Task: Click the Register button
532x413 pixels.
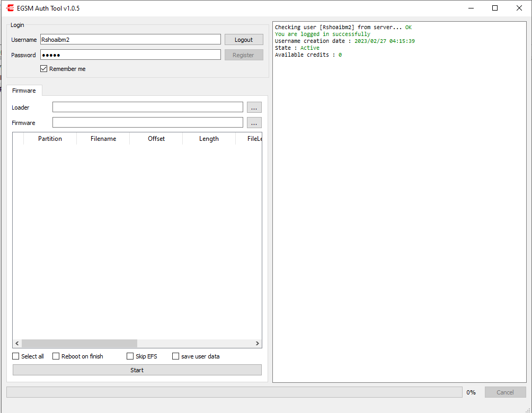Action: click(x=243, y=55)
